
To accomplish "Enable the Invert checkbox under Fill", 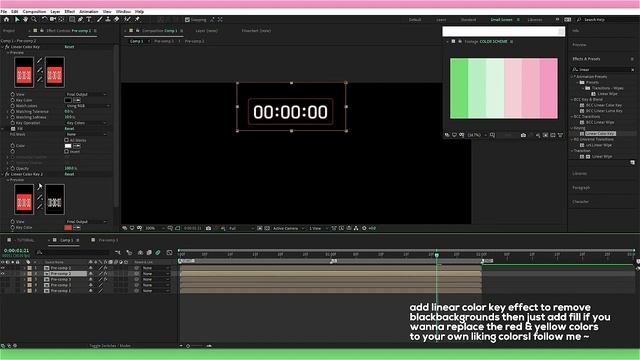I will [x=67, y=151].
